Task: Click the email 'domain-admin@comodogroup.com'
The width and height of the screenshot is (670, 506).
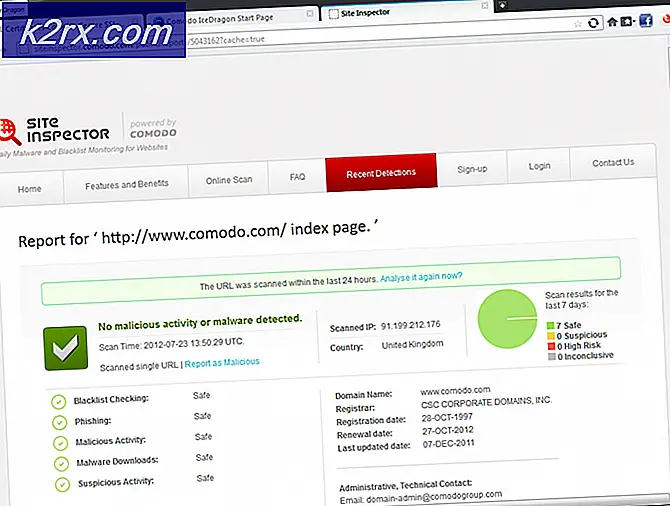Action: pos(434,497)
